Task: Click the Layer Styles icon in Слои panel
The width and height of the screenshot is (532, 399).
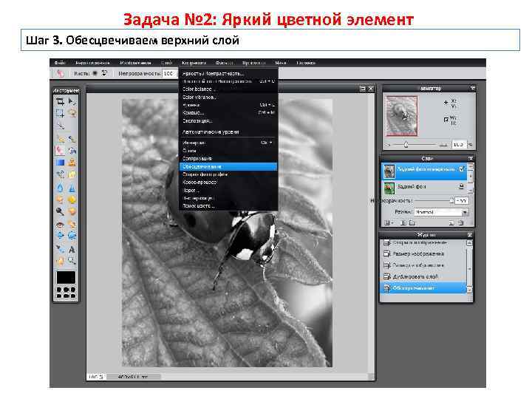Action: [412, 223]
